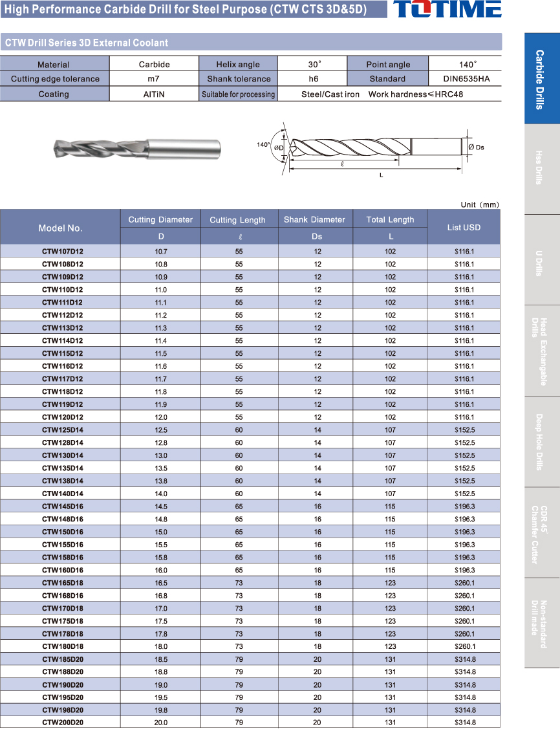
Task: Click the CTW Drill Series 3D External Coolant heading
Action: click(x=87, y=43)
